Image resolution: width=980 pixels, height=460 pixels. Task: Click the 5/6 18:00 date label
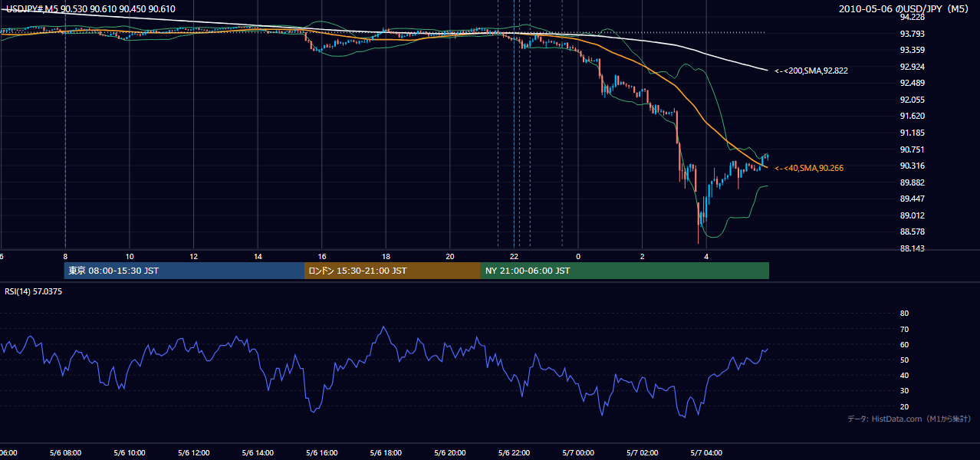pos(386,452)
